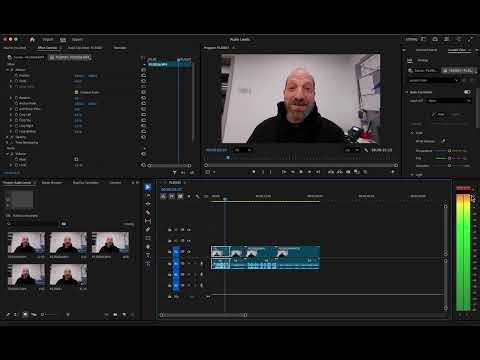Export a frame with camera icon

tap(348, 172)
